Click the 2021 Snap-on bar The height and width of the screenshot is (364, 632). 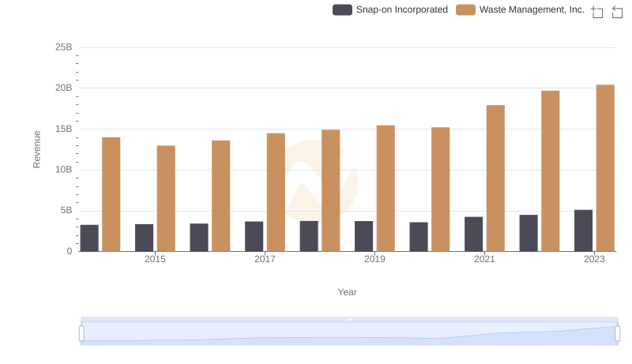pyautogui.click(x=473, y=234)
